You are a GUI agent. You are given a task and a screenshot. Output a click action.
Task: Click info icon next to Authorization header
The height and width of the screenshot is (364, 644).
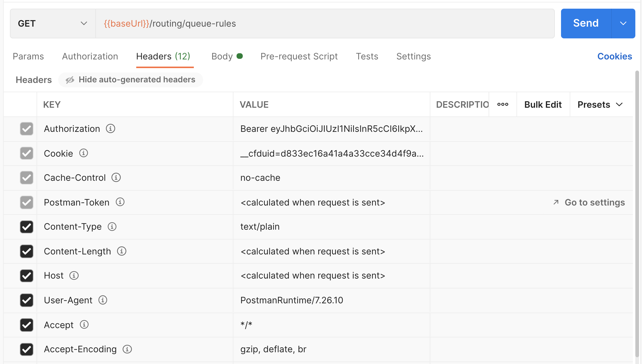click(111, 128)
